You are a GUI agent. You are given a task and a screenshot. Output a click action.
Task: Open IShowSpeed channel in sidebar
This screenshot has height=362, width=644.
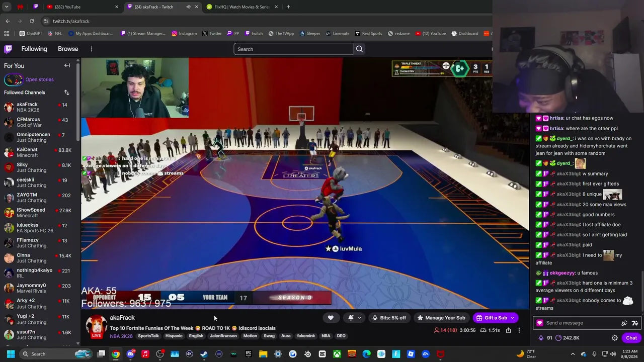click(38, 213)
